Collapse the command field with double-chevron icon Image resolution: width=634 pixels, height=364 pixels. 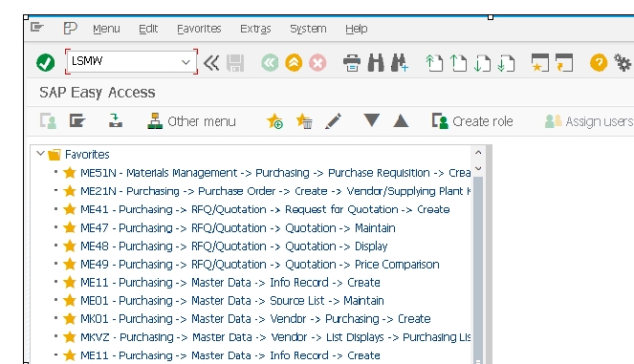(211, 63)
